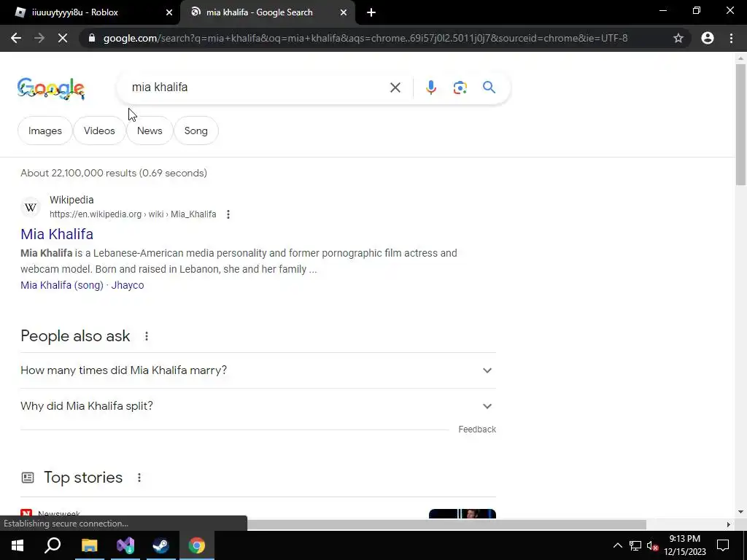Open Windows taskbar search
Image resolution: width=747 pixels, height=560 pixels.
point(53,545)
